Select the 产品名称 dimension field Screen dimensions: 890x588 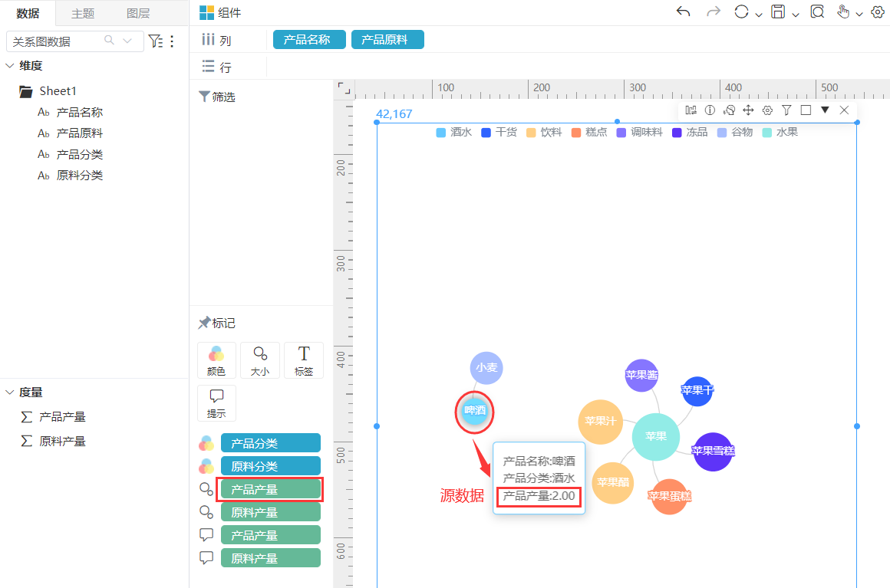point(71,112)
